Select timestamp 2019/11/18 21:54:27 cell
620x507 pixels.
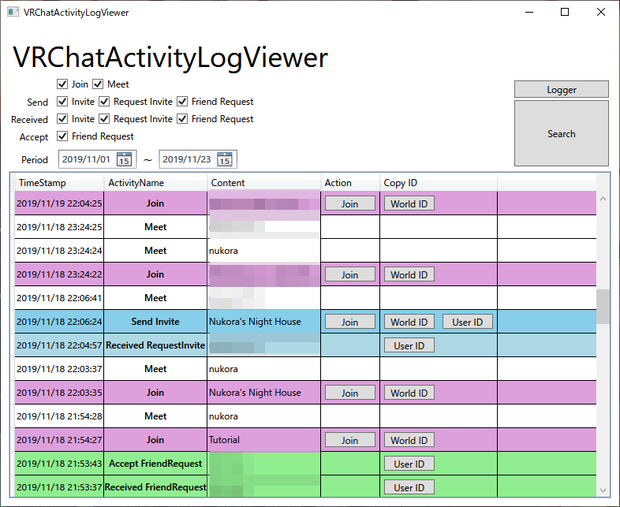(x=59, y=440)
